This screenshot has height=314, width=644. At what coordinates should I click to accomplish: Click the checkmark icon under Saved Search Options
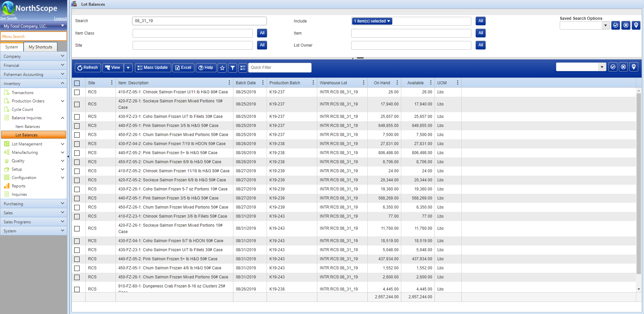(615, 26)
